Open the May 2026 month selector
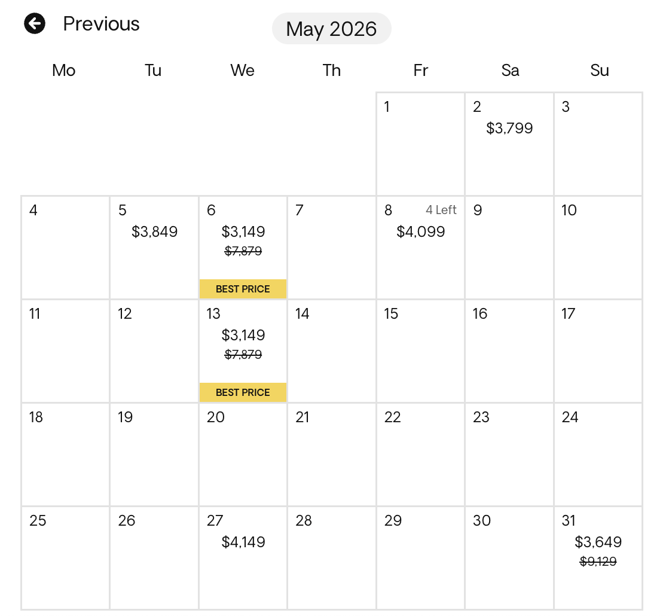672x616 pixels. click(x=332, y=29)
